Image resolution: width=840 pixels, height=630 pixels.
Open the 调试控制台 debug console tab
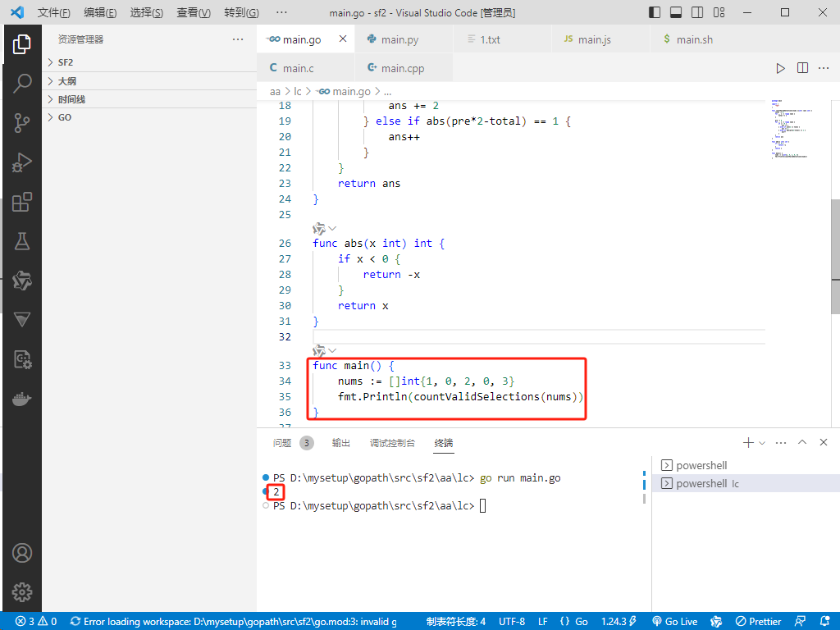point(392,443)
